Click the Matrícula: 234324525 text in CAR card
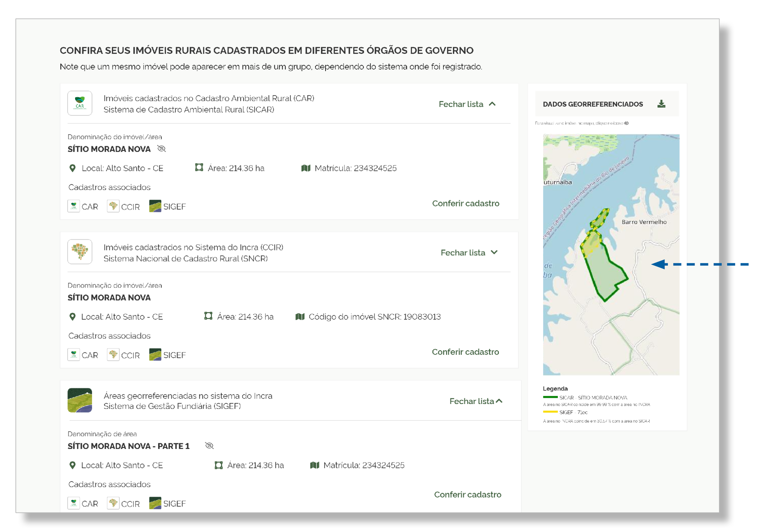 [355, 168]
